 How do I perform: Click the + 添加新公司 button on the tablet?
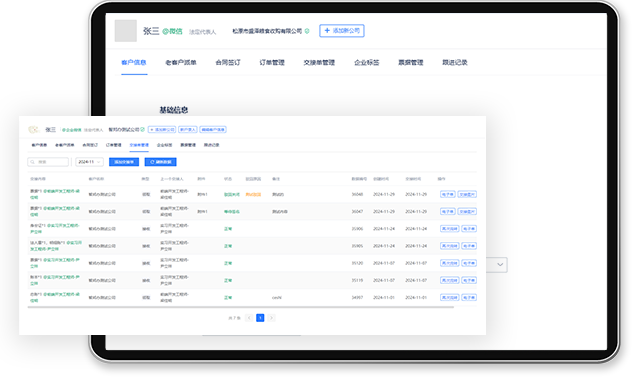342,31
